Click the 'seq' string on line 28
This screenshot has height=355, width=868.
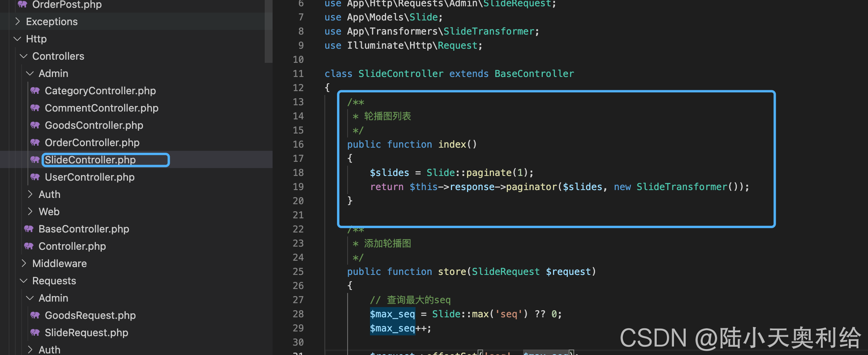point(509,314)
